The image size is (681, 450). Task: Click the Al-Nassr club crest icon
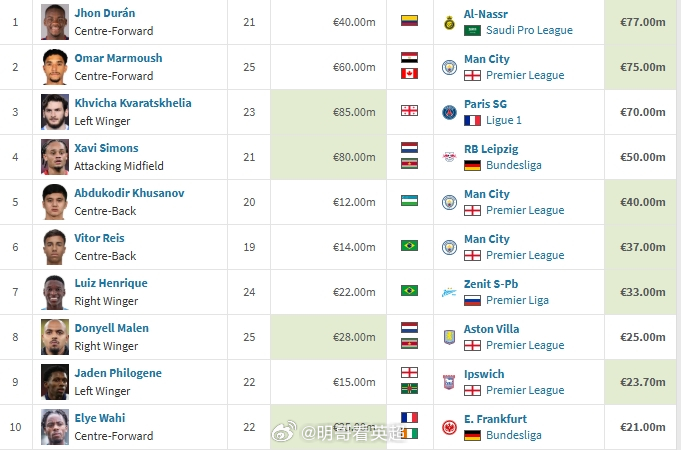[x=449, y=23]
